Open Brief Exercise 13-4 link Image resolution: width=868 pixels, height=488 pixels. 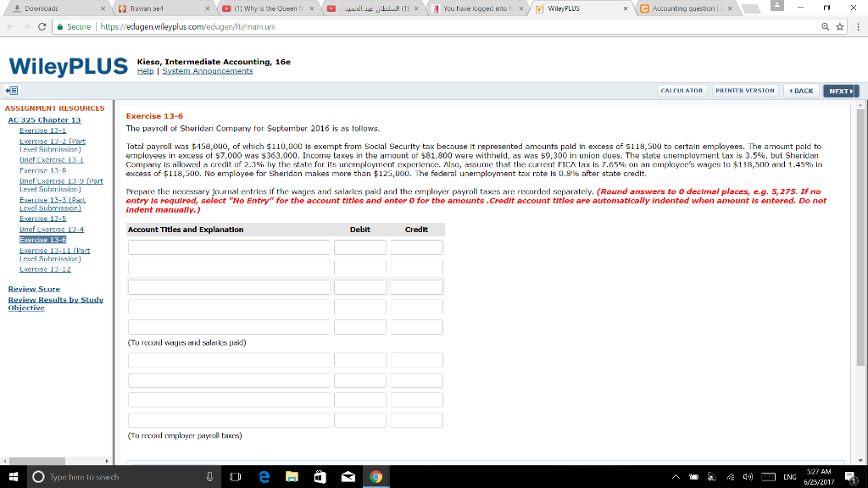pos(52,229)
